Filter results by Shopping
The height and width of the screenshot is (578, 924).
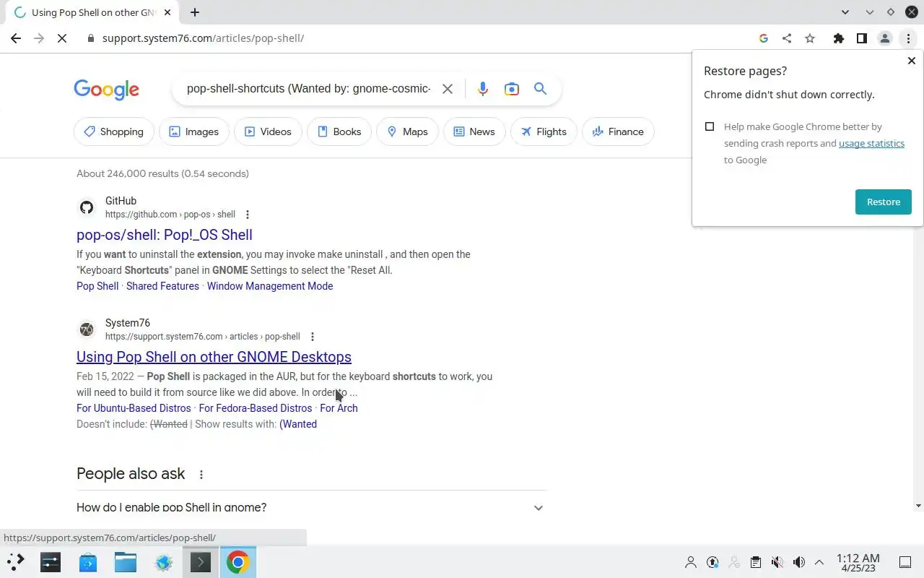114,131
